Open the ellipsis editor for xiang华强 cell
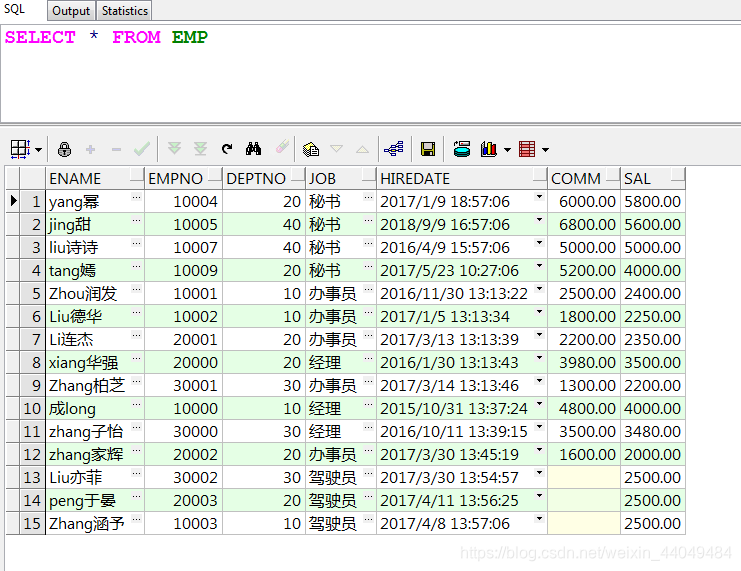The height and width of the screenshot is (571, 741). (137, 358)
